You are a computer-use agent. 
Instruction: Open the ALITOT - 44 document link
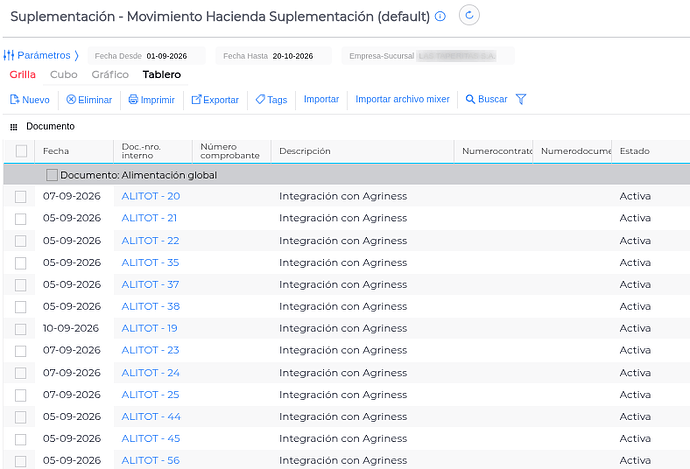point(151,417)
